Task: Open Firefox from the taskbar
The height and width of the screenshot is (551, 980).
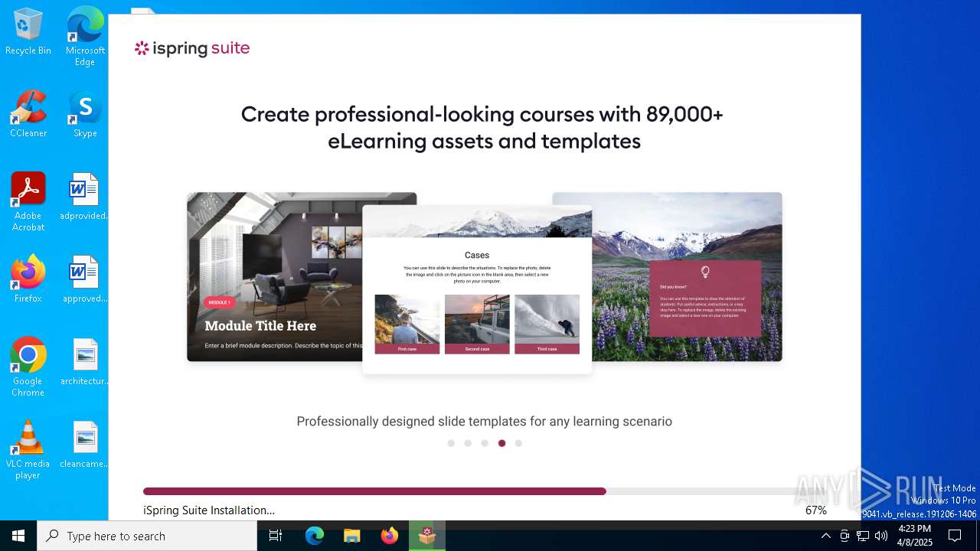Action: tap(390, 536)
